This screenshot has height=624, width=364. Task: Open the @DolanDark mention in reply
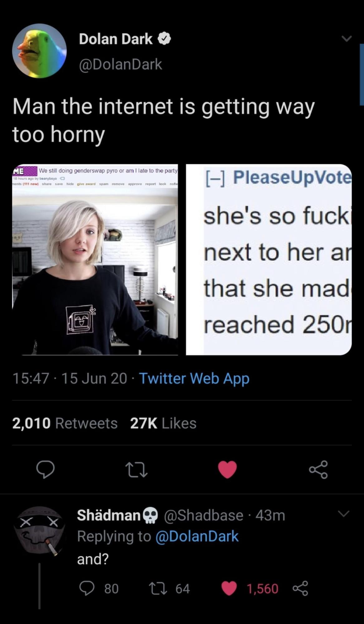197,536
